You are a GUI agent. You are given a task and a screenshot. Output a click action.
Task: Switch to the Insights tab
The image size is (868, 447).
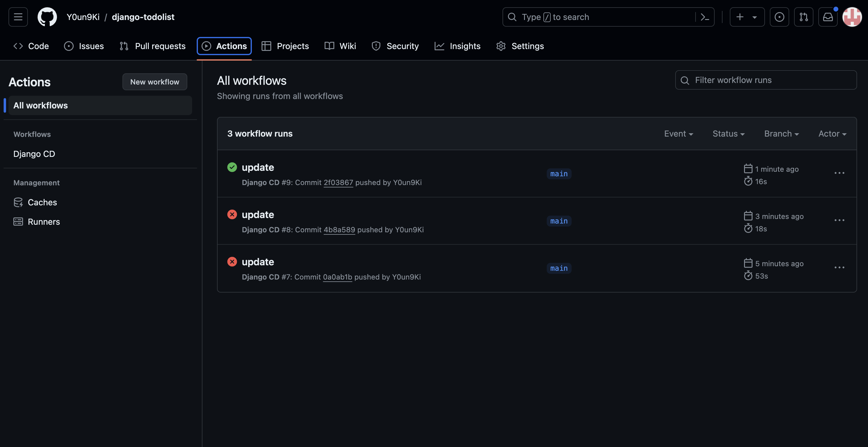(x=457, y=46)
